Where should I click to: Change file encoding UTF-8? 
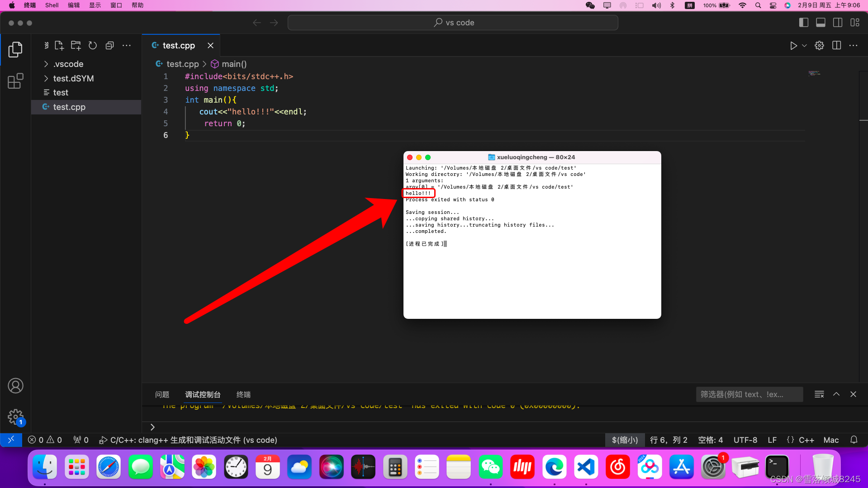tap(745, 440)
